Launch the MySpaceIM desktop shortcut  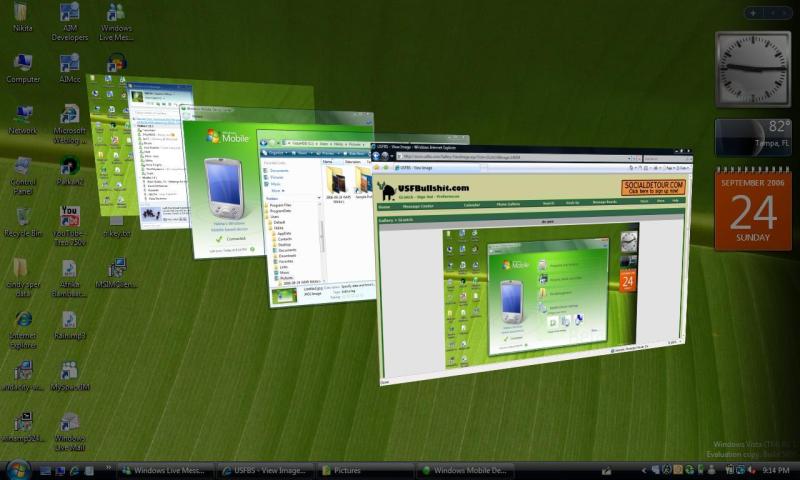click(70, 376)
